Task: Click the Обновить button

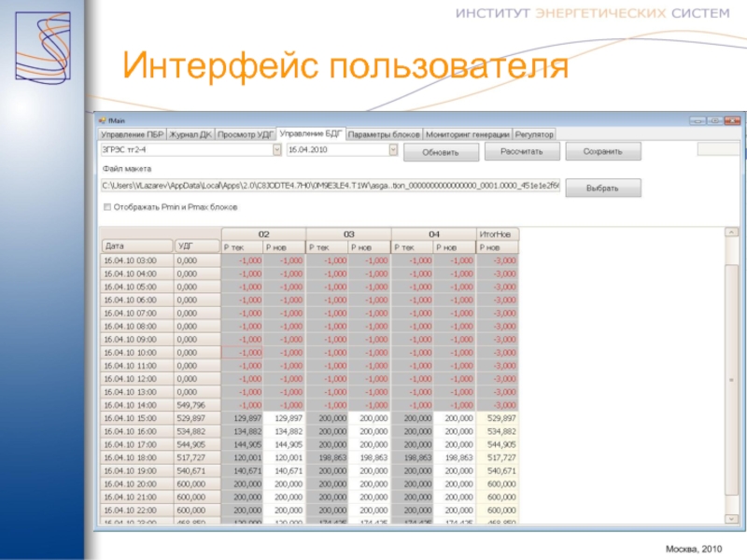Action: pyautogui.click(x=441, y=152)
